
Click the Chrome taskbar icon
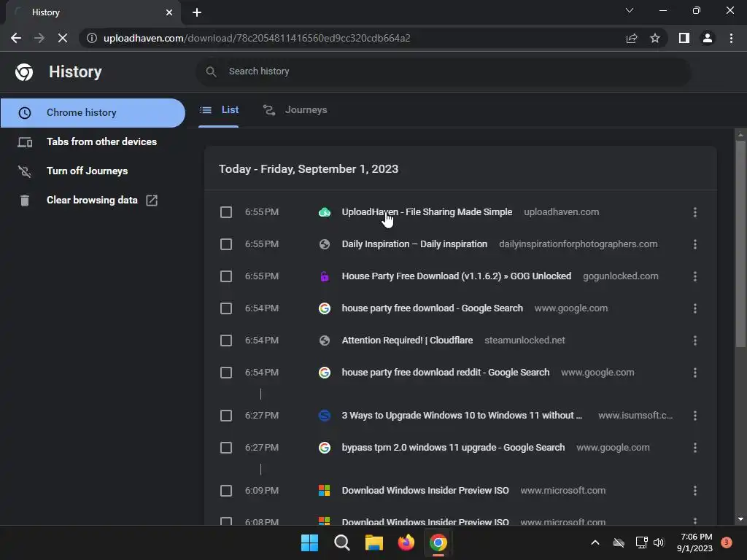coord(438,542)
